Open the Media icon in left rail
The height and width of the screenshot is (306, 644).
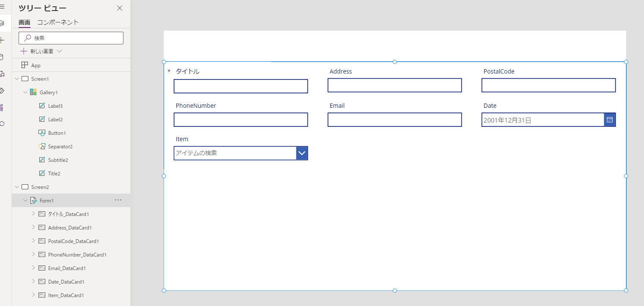[2, 74]
